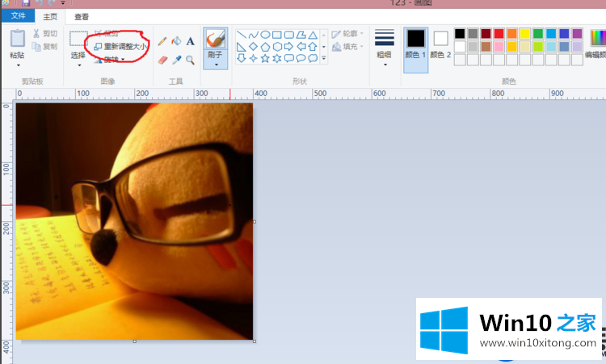Click the Save icon in quick access toolbar

(26, 2)
